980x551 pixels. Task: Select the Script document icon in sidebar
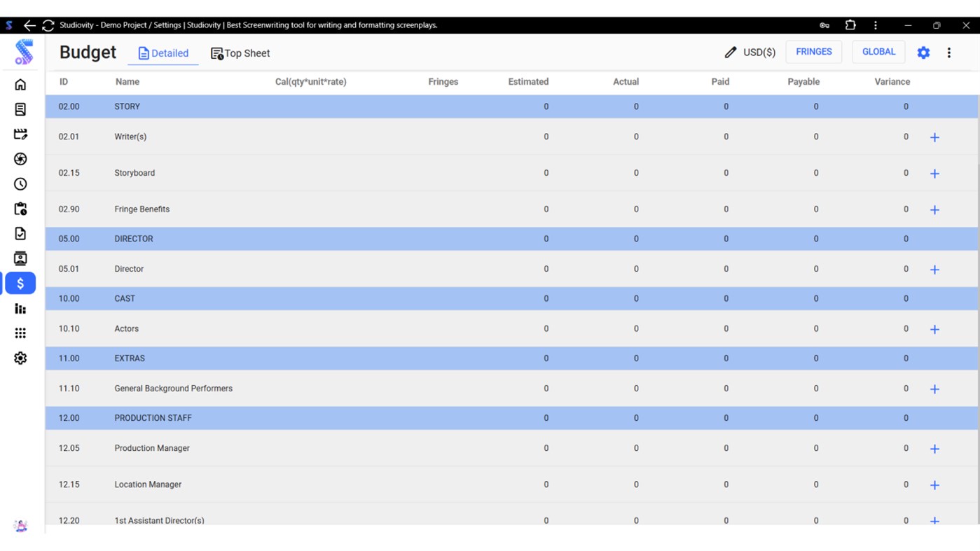[20, 109]
